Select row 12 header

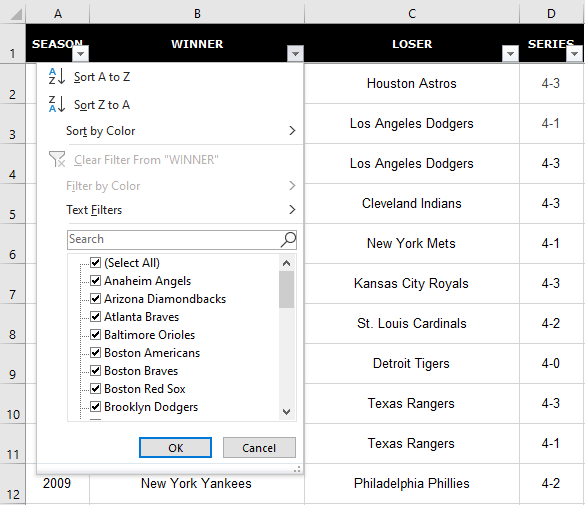pyautogui.click(x=13, y=484)
